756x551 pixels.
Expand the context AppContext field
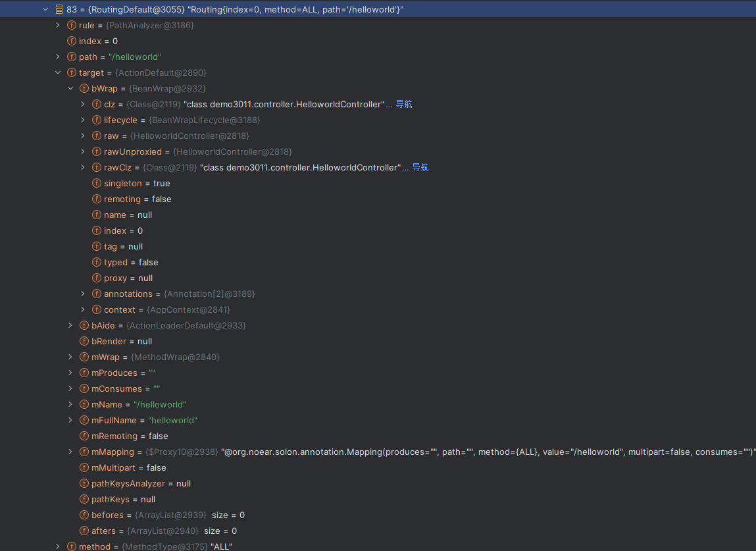coord(83,310)
